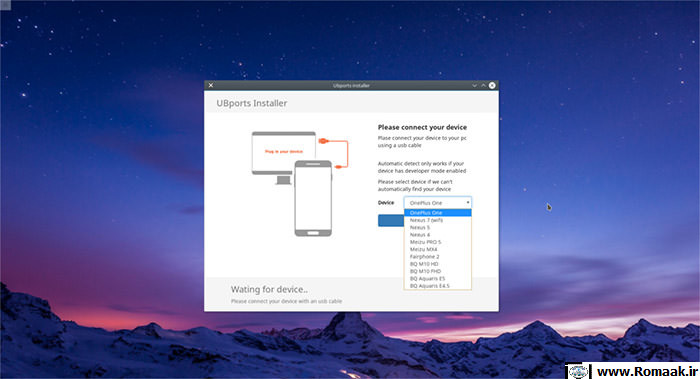
Task: Choose Nexus 5 from device list
Action: (438, 227)
